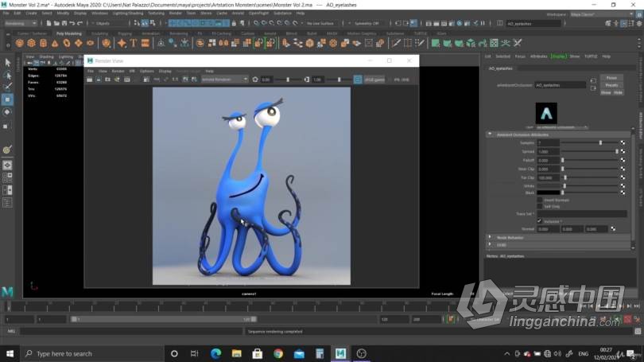Click the New Scene icon on status line
Image resolution: width=644 pixels, height=362 pixels.
[x=48, y=23]
